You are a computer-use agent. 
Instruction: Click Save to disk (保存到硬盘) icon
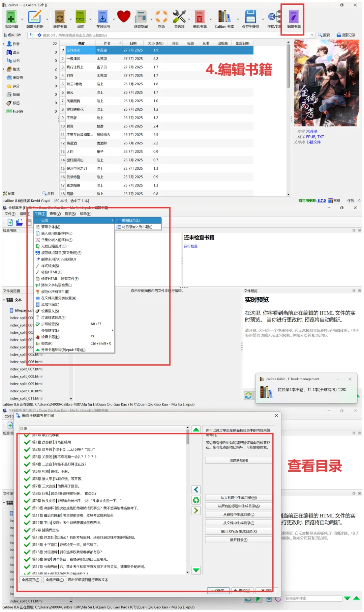[x=250, y=17]
